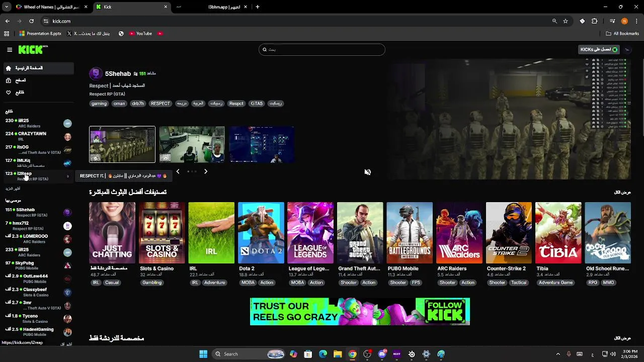Click the Kick search field

click(x=322, y=49)
